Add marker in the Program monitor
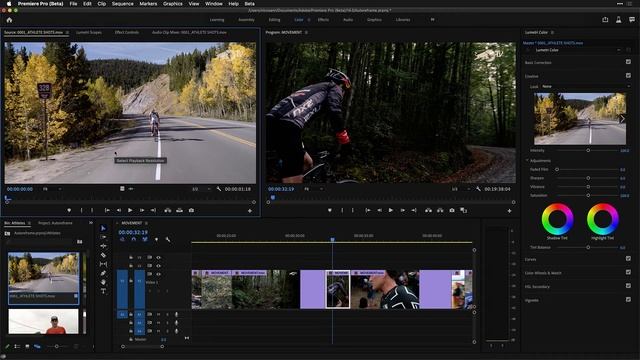 pyautogui.click(x=330, y=210)
